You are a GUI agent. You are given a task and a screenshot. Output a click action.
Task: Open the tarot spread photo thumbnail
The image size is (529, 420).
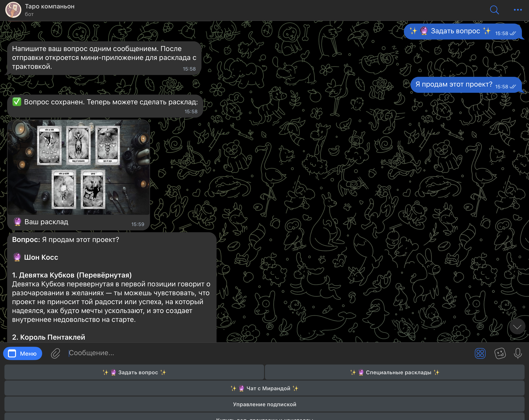coord(79,167)
